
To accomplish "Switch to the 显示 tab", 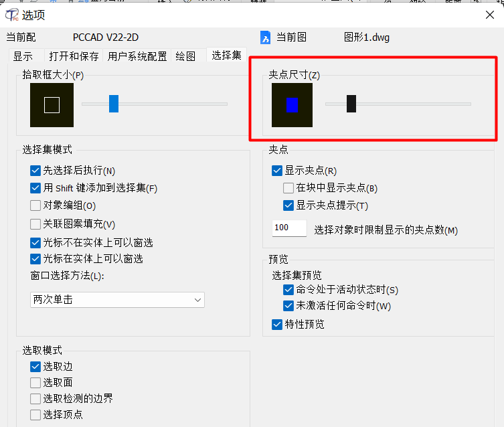I will click(23, 56).
